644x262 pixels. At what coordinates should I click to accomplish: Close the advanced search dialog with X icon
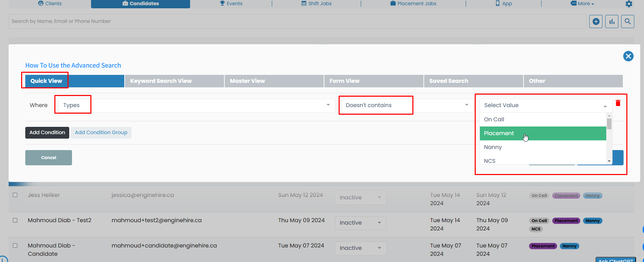click(x=628, y=56)
